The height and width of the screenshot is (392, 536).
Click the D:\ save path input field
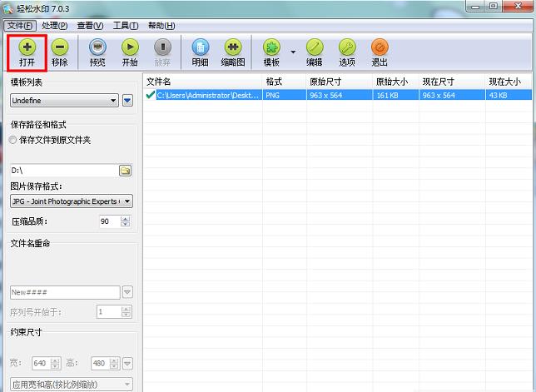pyautogui.click(x=62, y=171)
